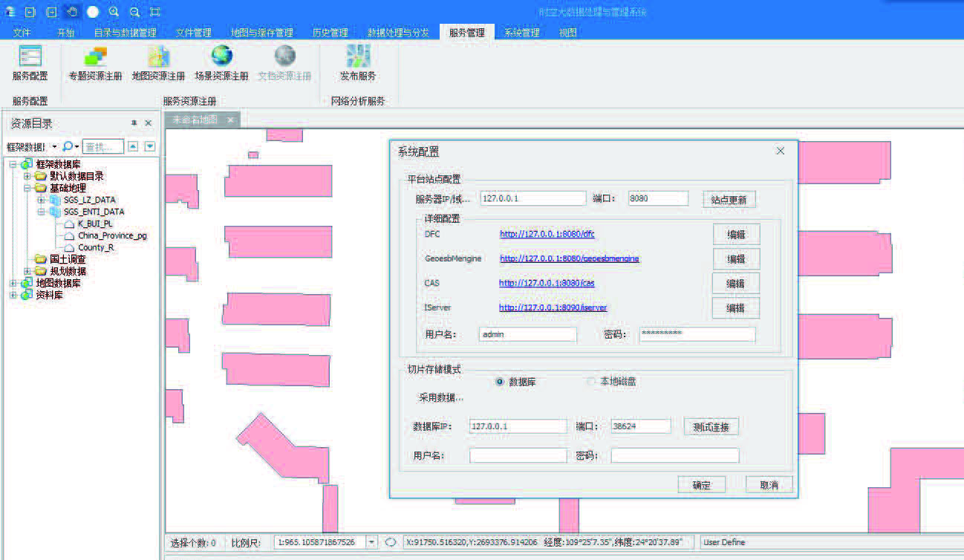Click the platform 用户名 field containing admin
This screenshot has height=560, width=964.
tap(527, 334)
